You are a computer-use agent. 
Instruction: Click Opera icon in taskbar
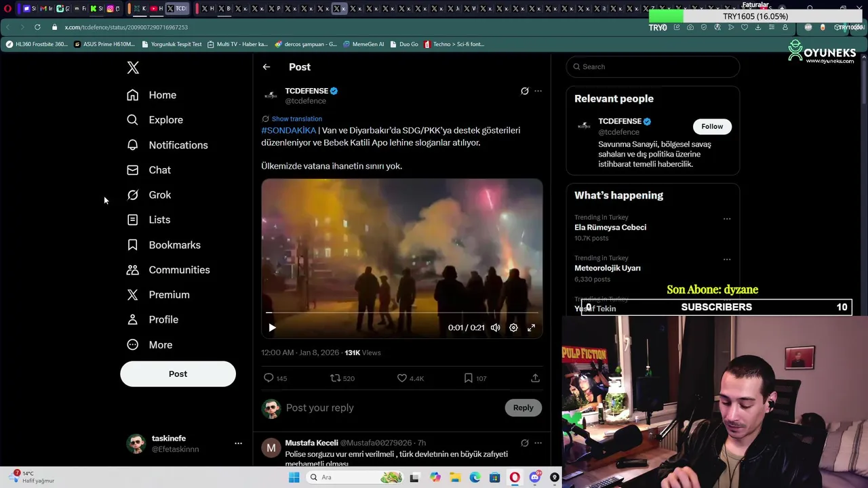click(515, 477)
